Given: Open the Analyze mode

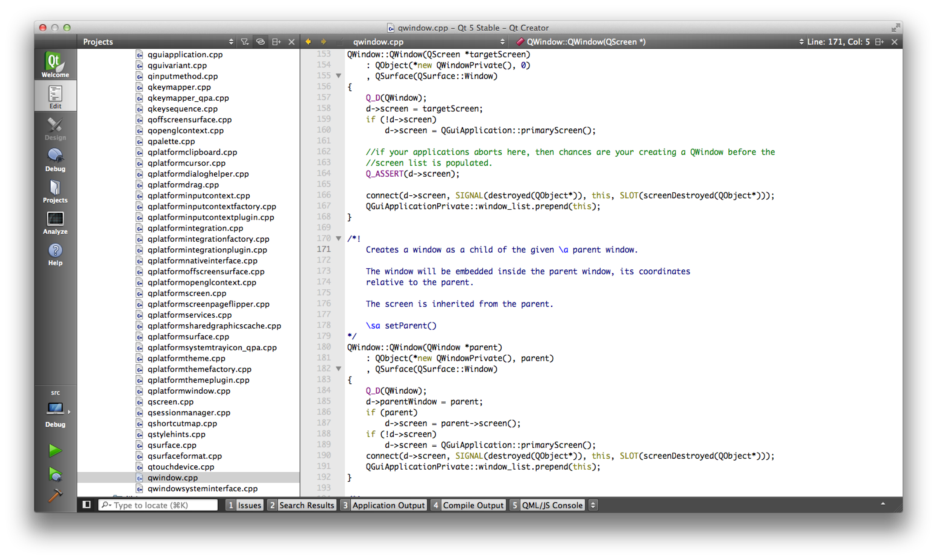Looking at the screenshot, I should (x=55, y=223).
